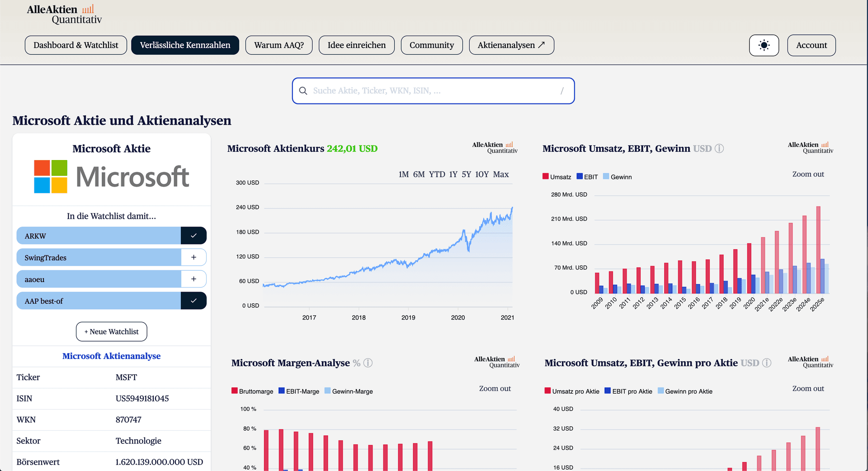Uncheck the AAP best-of watchlist checkmark
This screenshot has width=868, height=471.
[x=193, y=301]
